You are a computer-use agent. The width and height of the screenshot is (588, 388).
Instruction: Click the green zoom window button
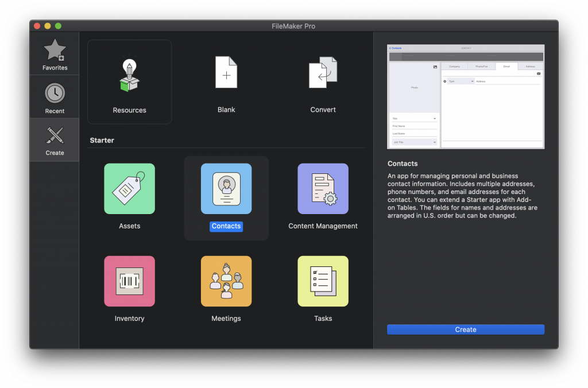[58, 26]
